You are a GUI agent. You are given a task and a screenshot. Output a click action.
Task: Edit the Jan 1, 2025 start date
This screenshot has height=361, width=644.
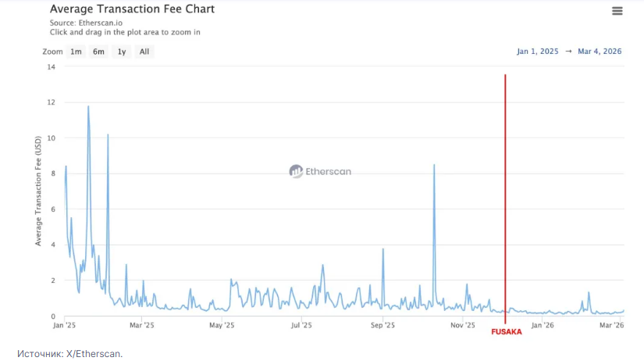[538, 52]
